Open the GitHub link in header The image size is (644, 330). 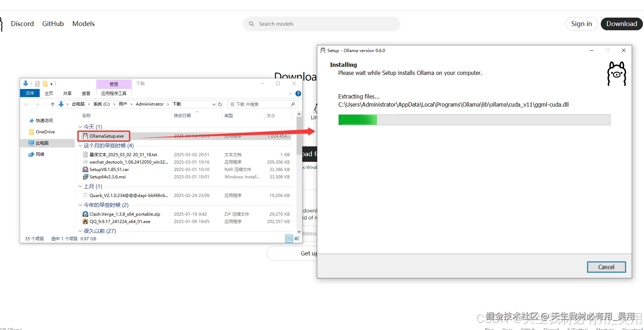(x=53, y=24)
